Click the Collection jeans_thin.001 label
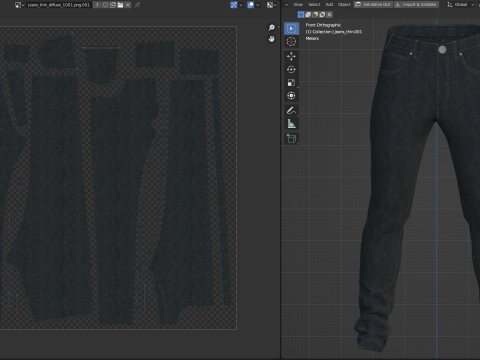Image resolution: width=480 pixels, height=360 pixels. tap(334, 32)
